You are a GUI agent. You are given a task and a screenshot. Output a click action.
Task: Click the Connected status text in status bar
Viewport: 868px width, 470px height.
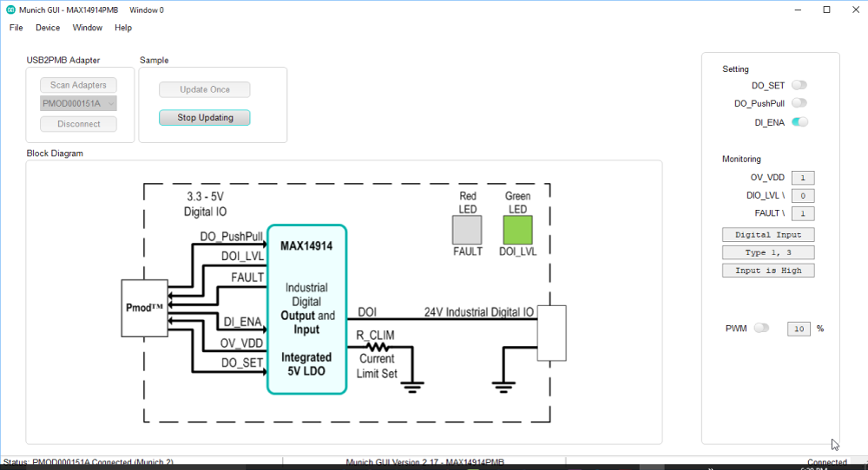click(826, 462)
